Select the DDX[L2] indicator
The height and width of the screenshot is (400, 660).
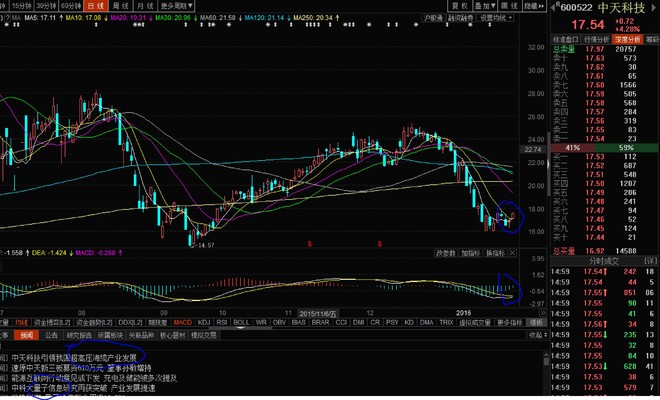pyautogui.click(x=130, y=323)
